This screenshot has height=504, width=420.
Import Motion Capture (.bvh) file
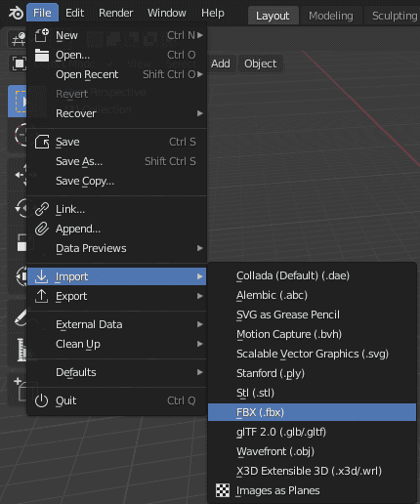pyautogui.click(x=312, y=334)
